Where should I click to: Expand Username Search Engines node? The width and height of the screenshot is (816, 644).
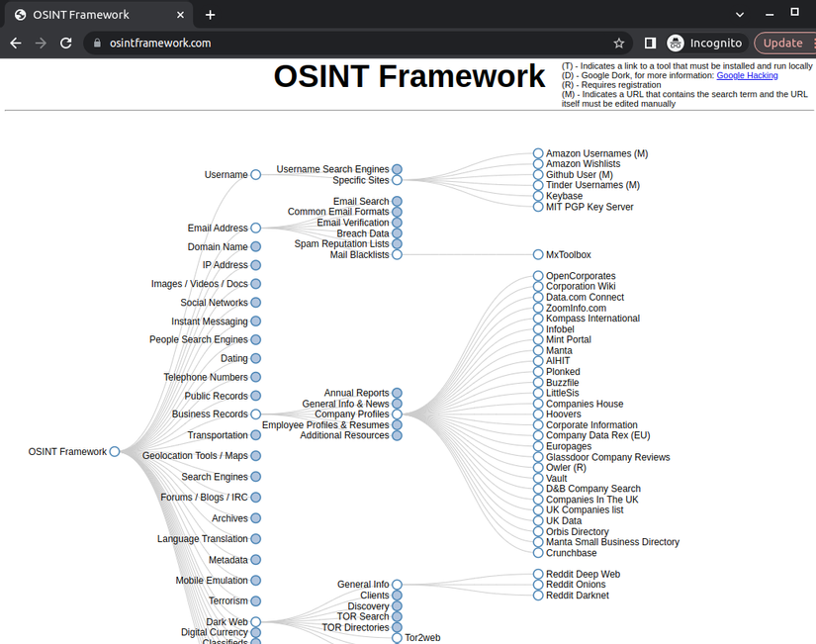coord(397,169)
